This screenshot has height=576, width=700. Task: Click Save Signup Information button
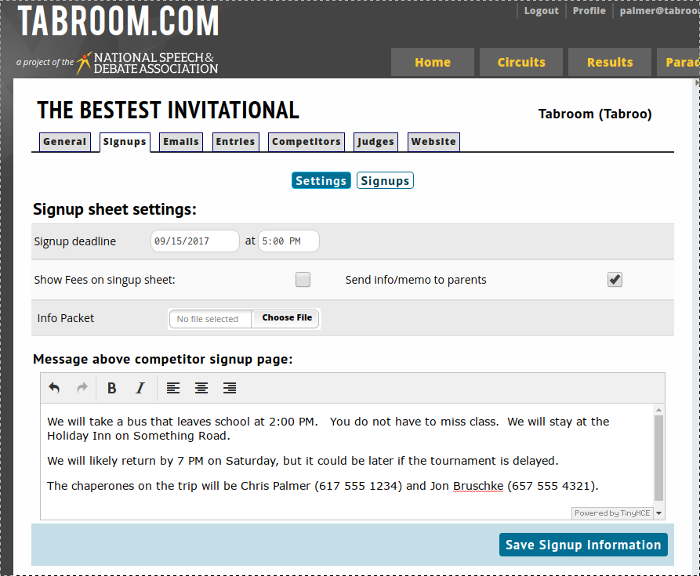coord(583,545)
